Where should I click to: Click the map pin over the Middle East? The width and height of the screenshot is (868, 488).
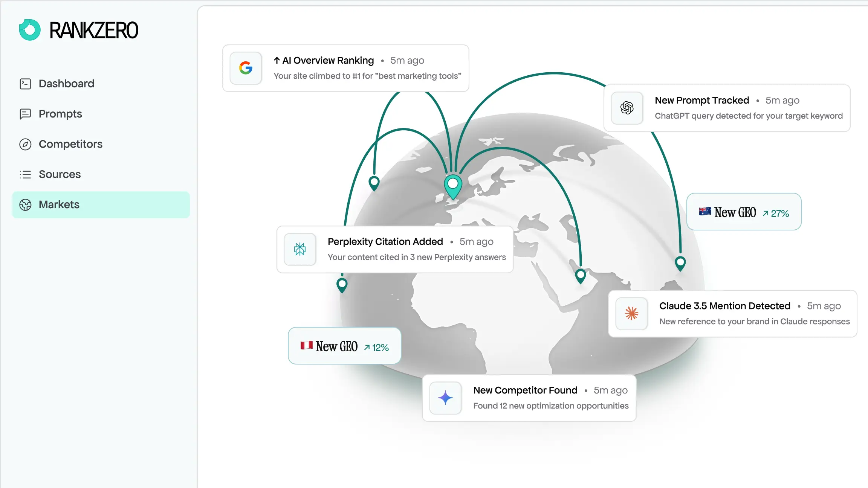[581, 275]
